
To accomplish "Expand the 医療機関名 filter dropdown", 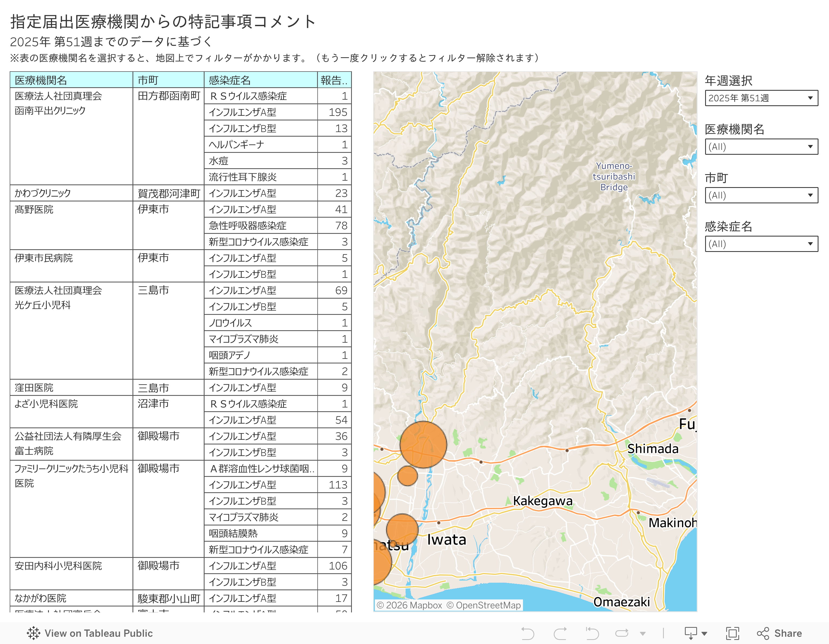I will [761, 147].
